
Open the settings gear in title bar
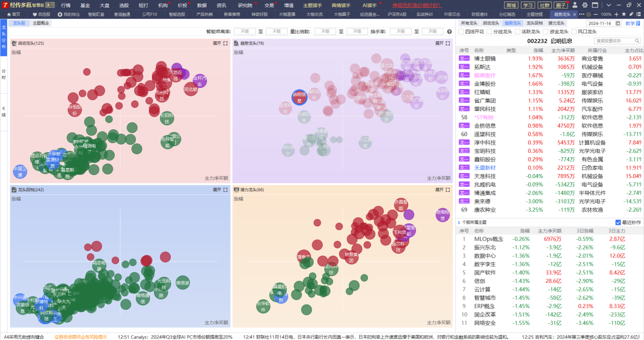tap(585, 5)
